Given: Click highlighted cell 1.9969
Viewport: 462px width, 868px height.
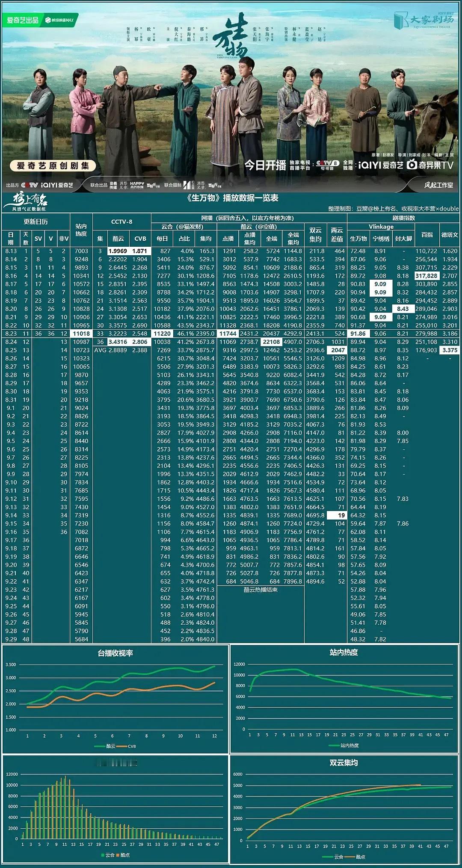Looking at the screenshot, I should pos(118,251).
